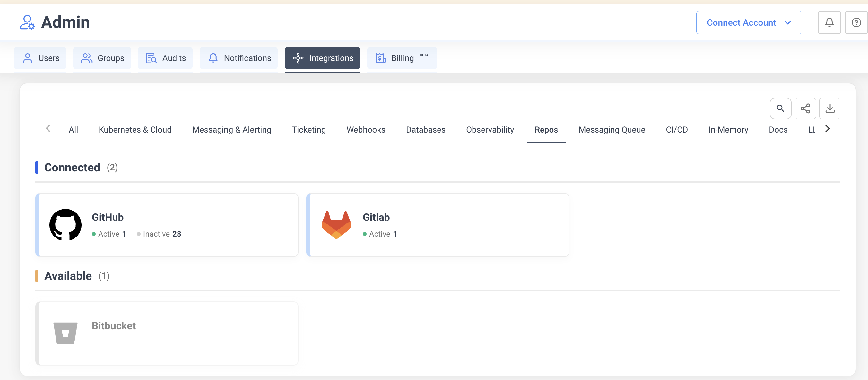Click the GitHub logo icon
The image size is (868, 380).
click(x=65, y=225)
